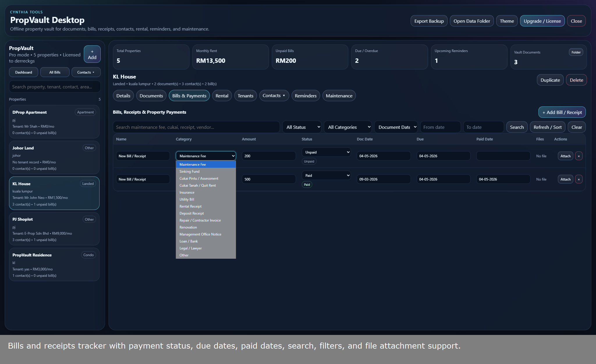Open Upgrade / License
The image size is (596, 364).
tap(542, 21)
